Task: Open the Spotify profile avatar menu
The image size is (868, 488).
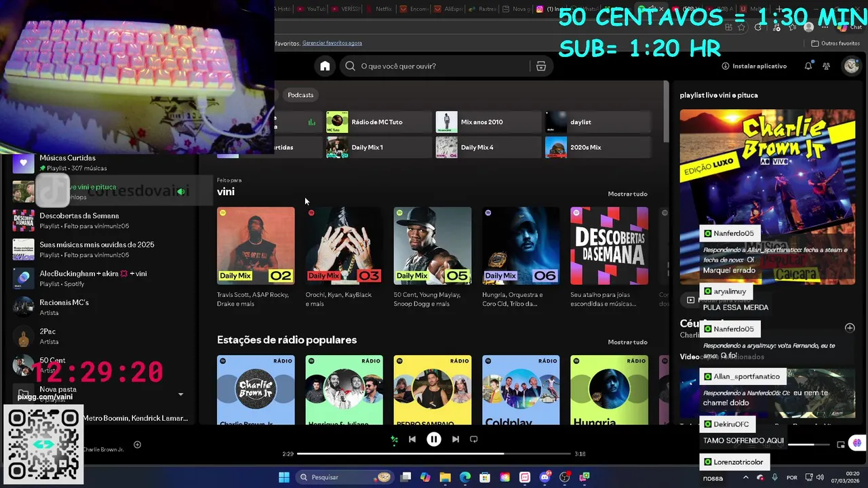Action: point(851,66)
